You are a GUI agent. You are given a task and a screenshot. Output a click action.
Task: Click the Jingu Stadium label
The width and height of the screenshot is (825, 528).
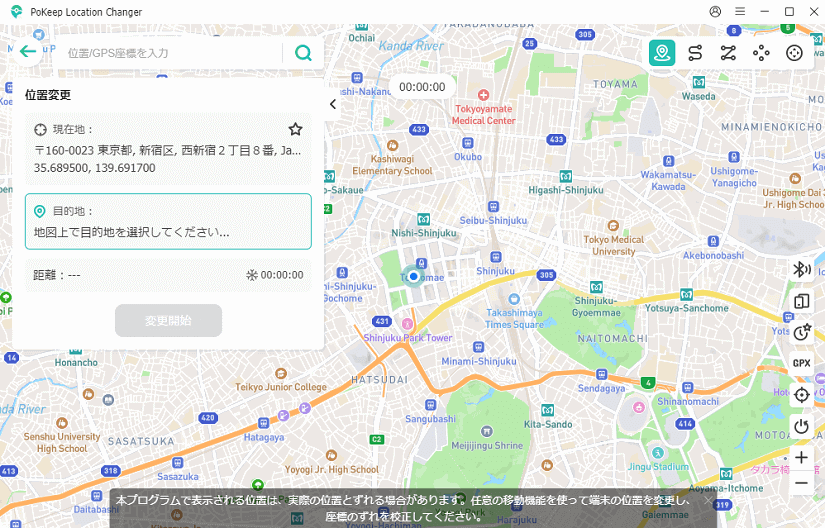[658, 466]
